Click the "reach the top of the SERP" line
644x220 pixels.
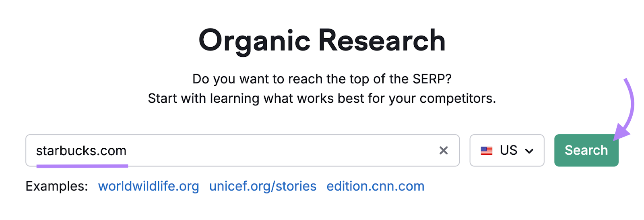322,79
